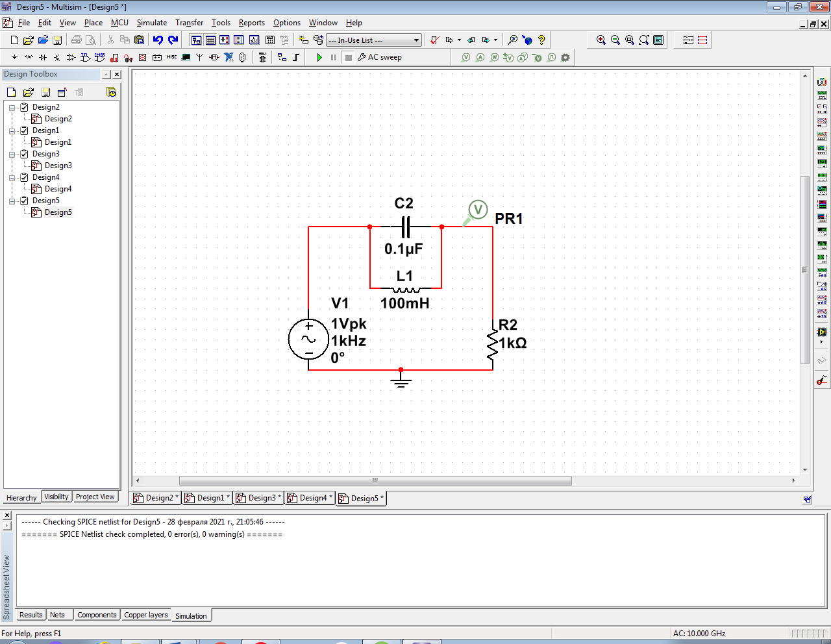Place a ground source component icon

14,57
